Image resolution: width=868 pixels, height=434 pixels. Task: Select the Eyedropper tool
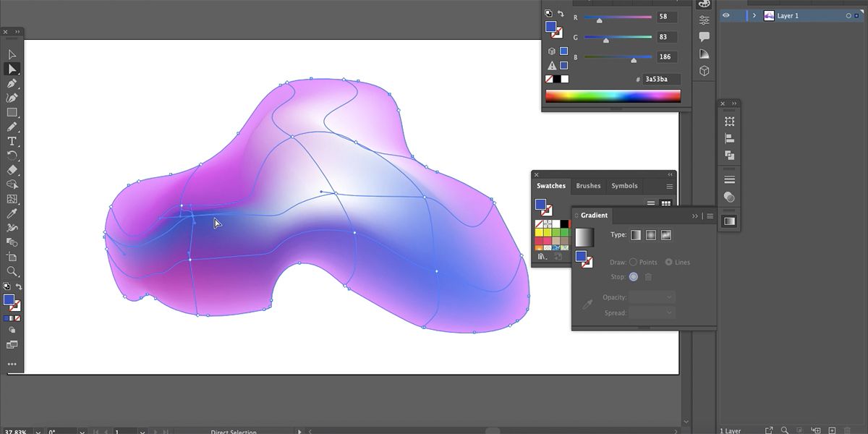click(x=12, y=213)
